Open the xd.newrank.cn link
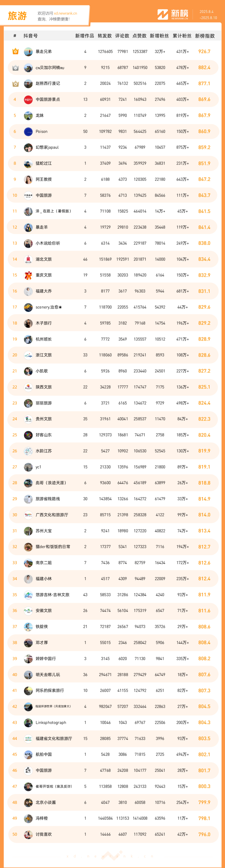 65,14
